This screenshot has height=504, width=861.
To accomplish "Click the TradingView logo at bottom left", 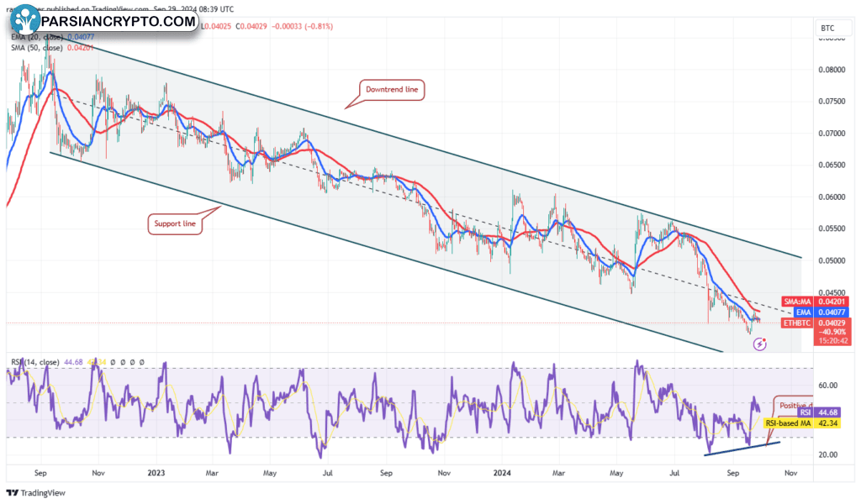I will pyautogui.click(x=36, y=493).
